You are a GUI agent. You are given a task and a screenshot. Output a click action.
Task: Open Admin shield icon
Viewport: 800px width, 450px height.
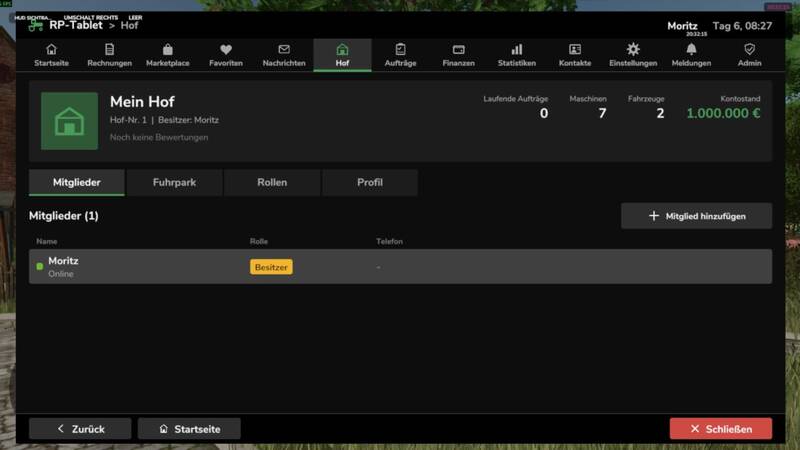[x=749, y=49]
